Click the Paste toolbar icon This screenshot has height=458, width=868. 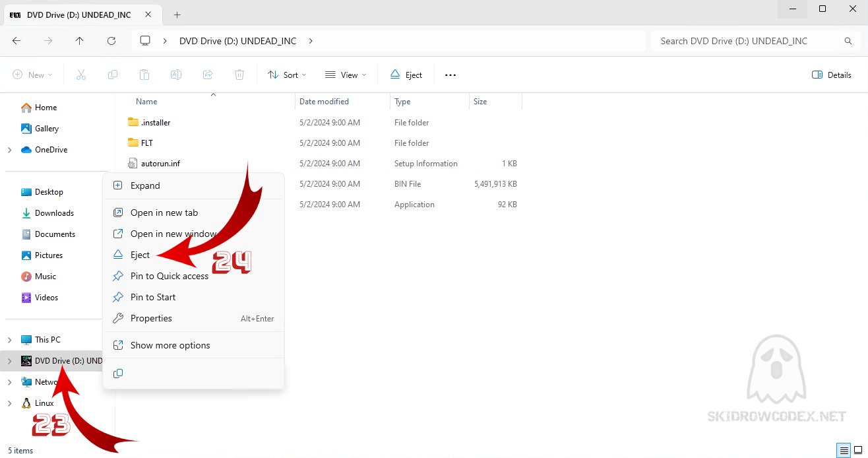(x=144, y=75)
